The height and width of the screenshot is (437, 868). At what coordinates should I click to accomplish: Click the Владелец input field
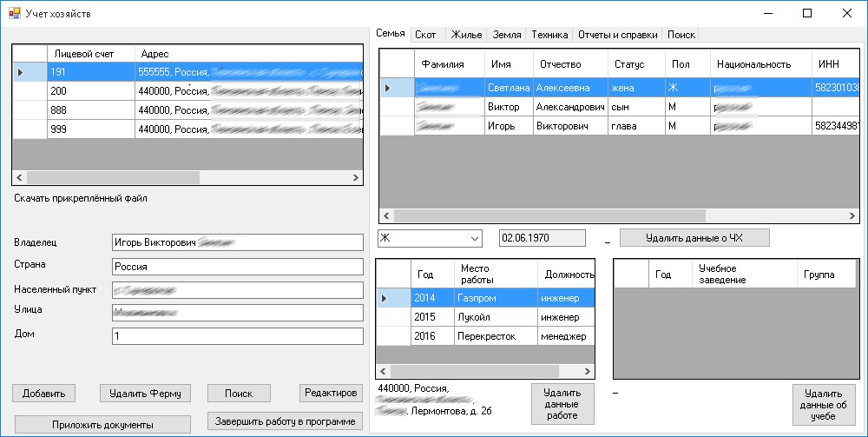point(238,242)
